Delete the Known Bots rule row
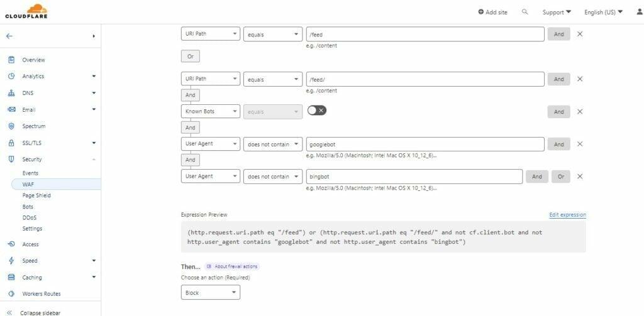Image resolution: width=644 pixels, height=316 pixels. pyautogui.click(x=580, y=111)
